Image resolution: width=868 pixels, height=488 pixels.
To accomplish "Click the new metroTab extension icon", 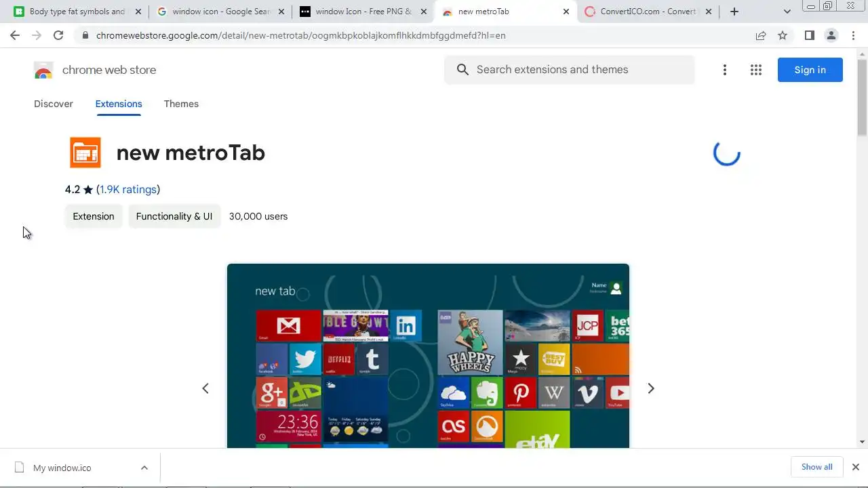I will pyautogui.click(x=85, y=152).
